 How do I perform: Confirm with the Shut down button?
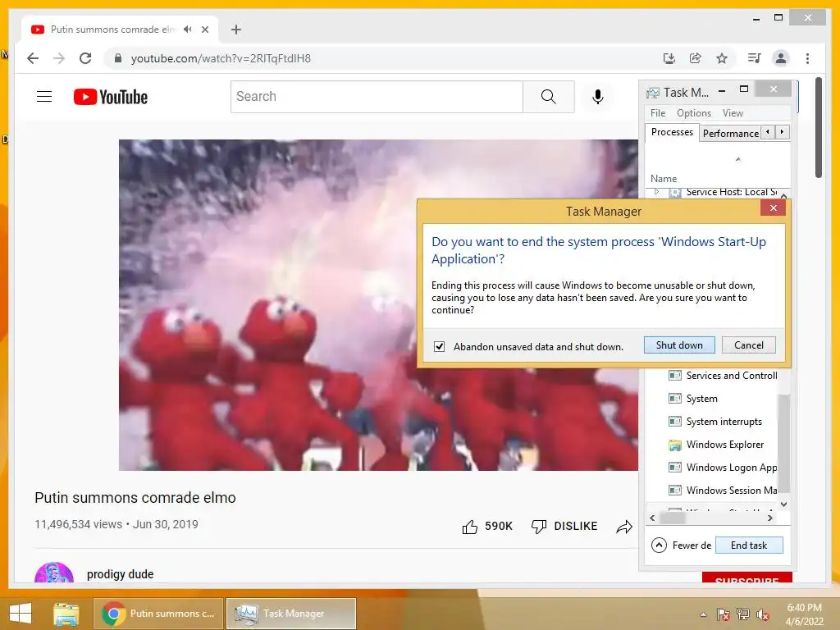pos(679,345)
